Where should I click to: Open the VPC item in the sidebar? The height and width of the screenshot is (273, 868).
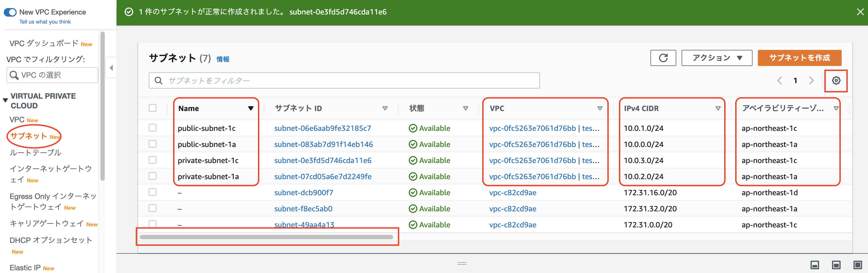pyautogui.click(x=17, y=120)
